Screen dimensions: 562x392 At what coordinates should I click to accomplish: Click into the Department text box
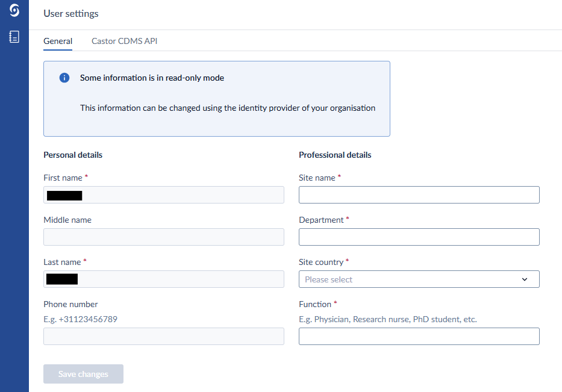[x=419, y=237]
